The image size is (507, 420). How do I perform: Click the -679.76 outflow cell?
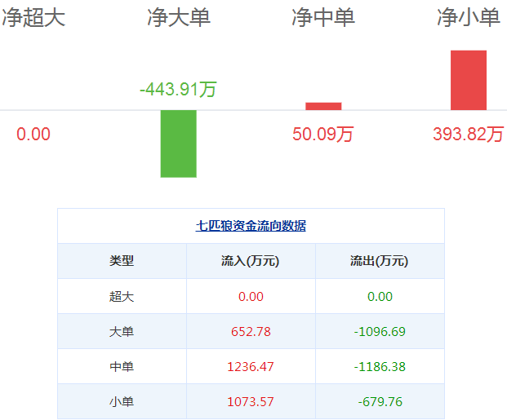[380, 402]
